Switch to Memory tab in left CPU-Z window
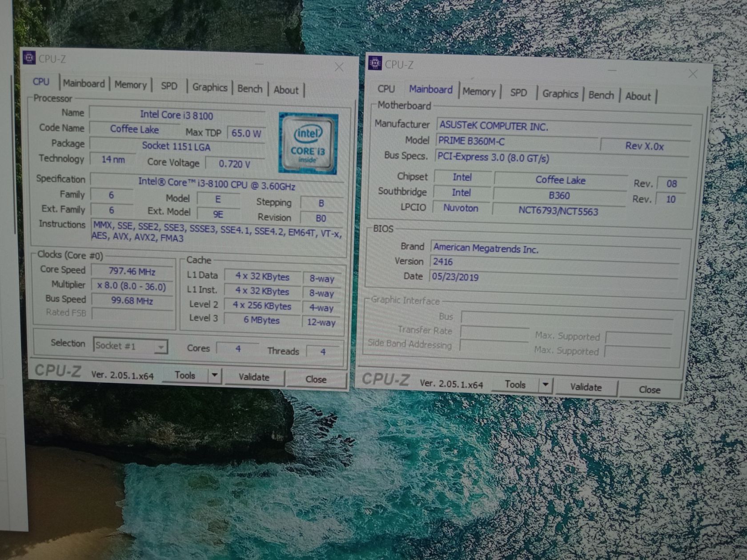Viewport: 747px width, 560px height. click(x=130, y=85)
